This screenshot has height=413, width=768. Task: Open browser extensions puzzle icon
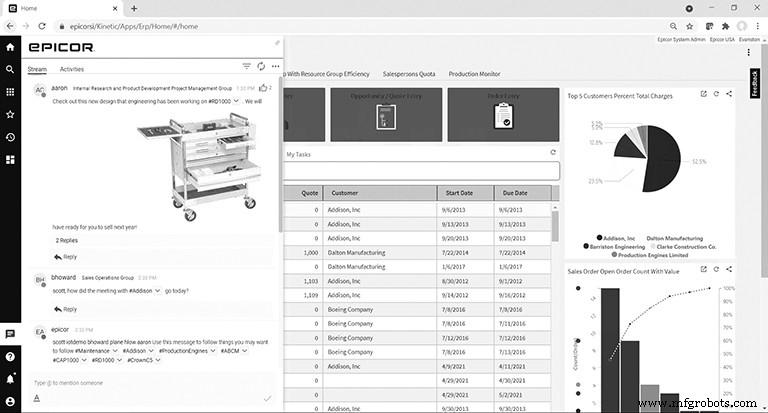tap(725, 26)
